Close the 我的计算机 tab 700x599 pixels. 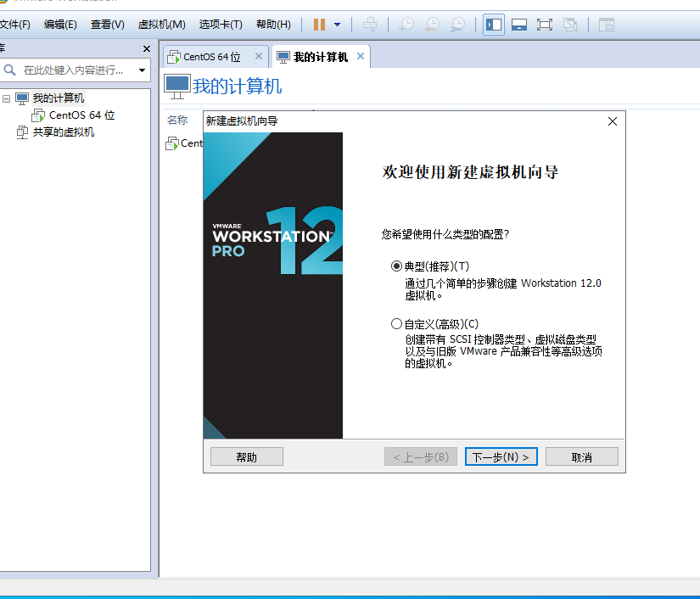pyautogui.click(x=361, y=56)
